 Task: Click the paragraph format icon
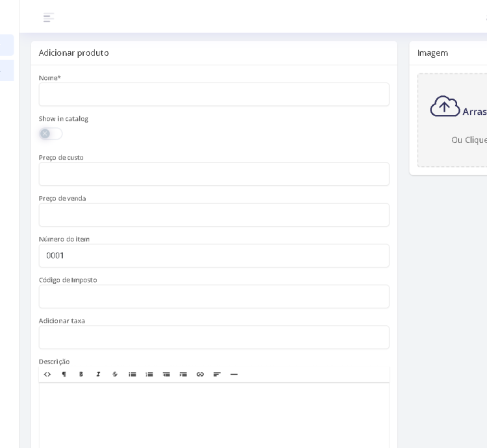coord(64,375)
